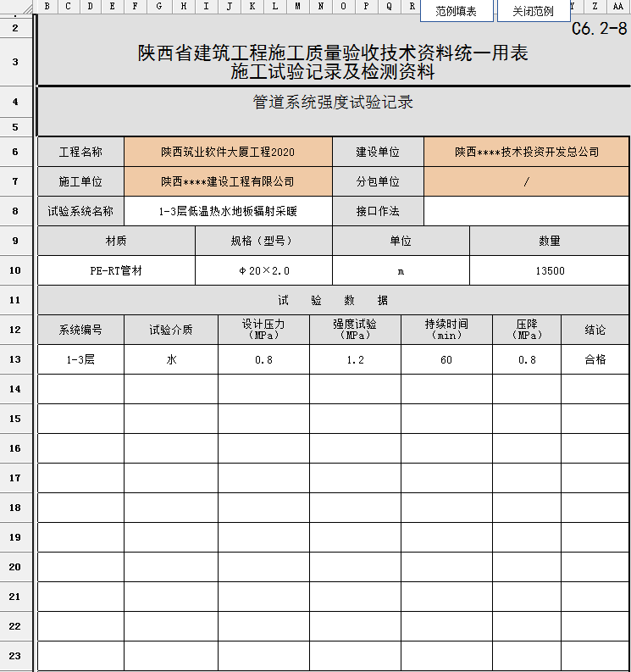631x672 pixels.
Task: Select row header 13
Action: 15,359
